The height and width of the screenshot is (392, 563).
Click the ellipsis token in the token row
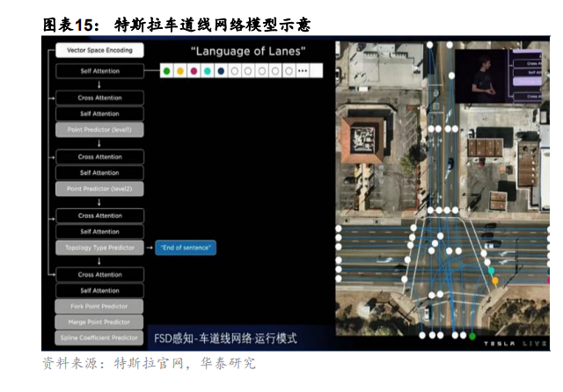(303, 70)
